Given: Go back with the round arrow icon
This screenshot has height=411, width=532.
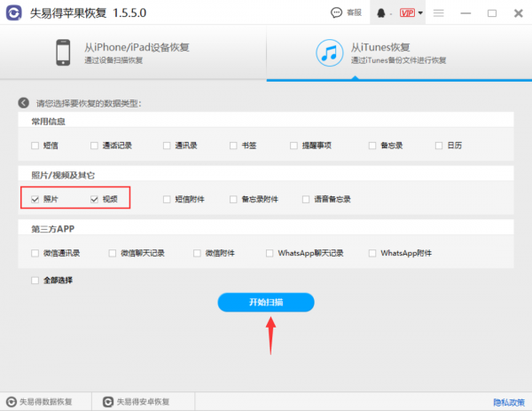Looking at the screenshot, I should (23, 103).
